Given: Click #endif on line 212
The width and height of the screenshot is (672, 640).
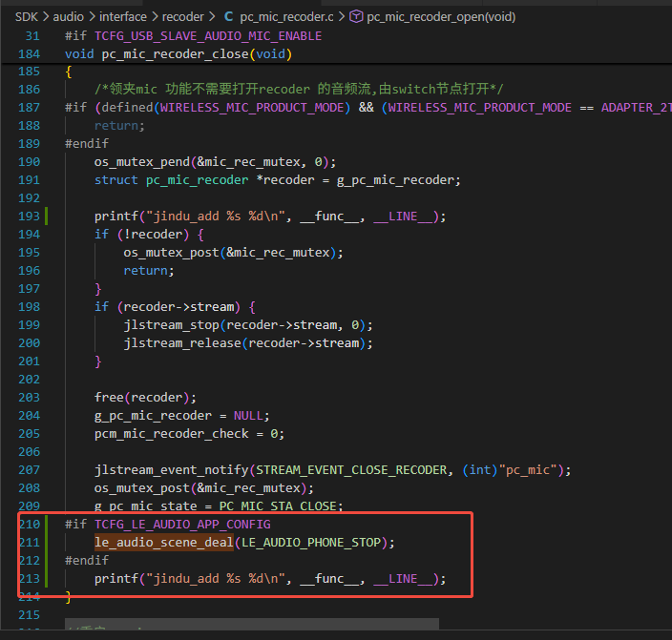Looking at the screenshot, I should [x=87, y=560].
